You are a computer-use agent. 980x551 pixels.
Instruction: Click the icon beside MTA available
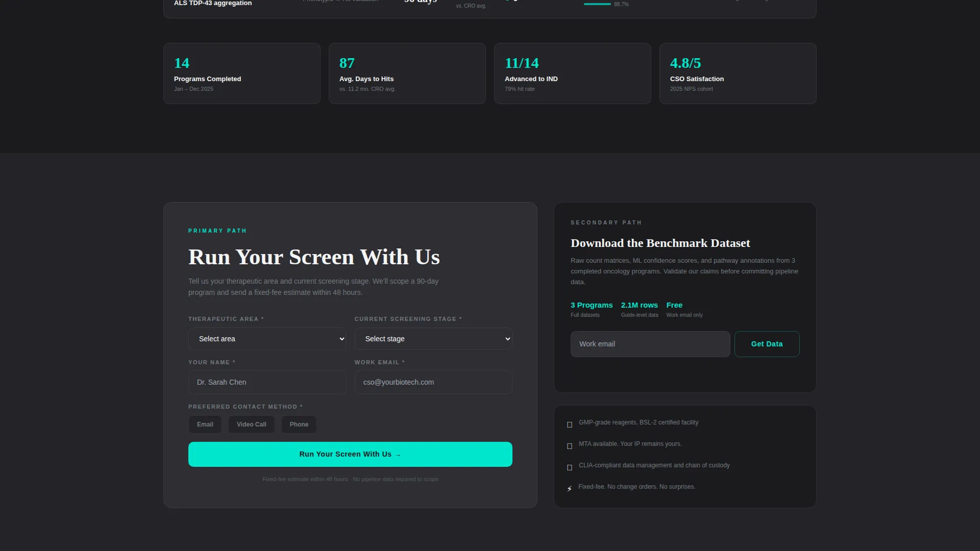click(x=570, y=446)
